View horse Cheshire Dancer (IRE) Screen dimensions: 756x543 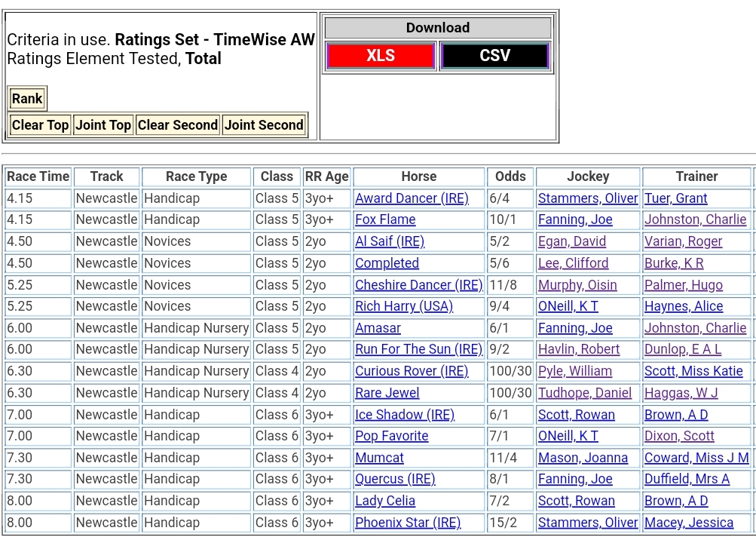(418, 285)
